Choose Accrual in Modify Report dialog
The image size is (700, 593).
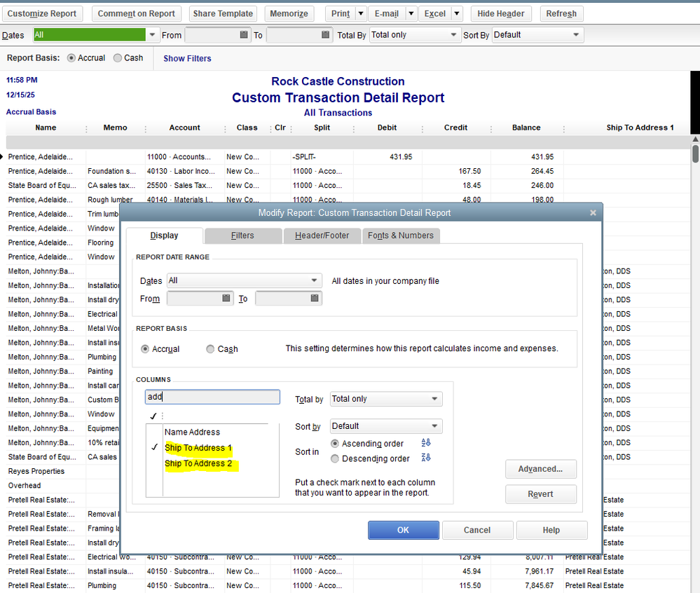coord(144,349)
